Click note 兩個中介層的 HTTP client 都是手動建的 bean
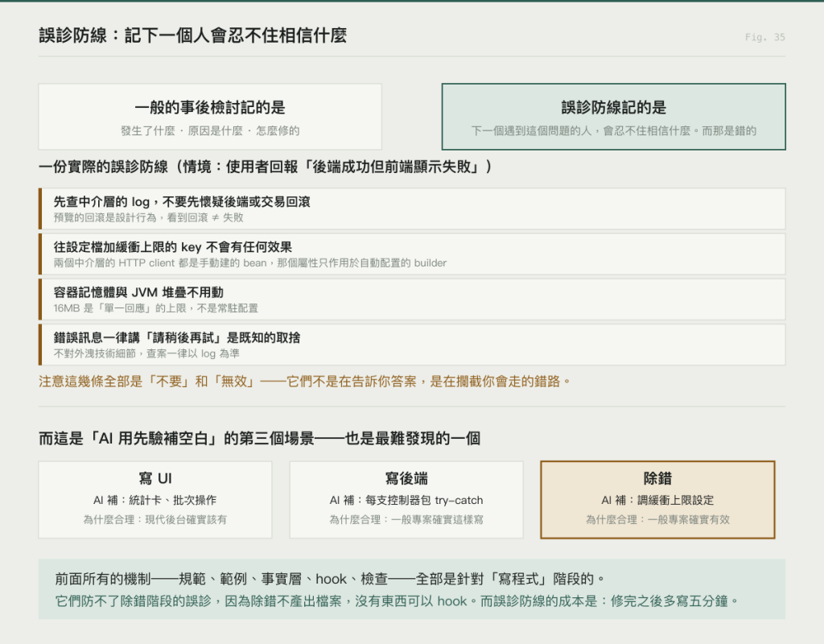The height and width of the screenshot is (644, 824). [x=250, y=263]
